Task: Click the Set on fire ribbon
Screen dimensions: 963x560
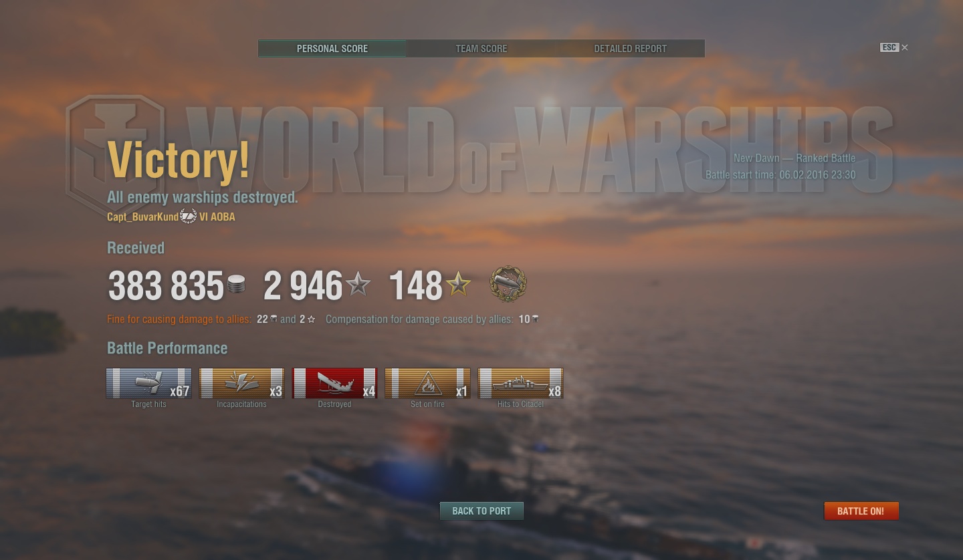Action: 427,384
